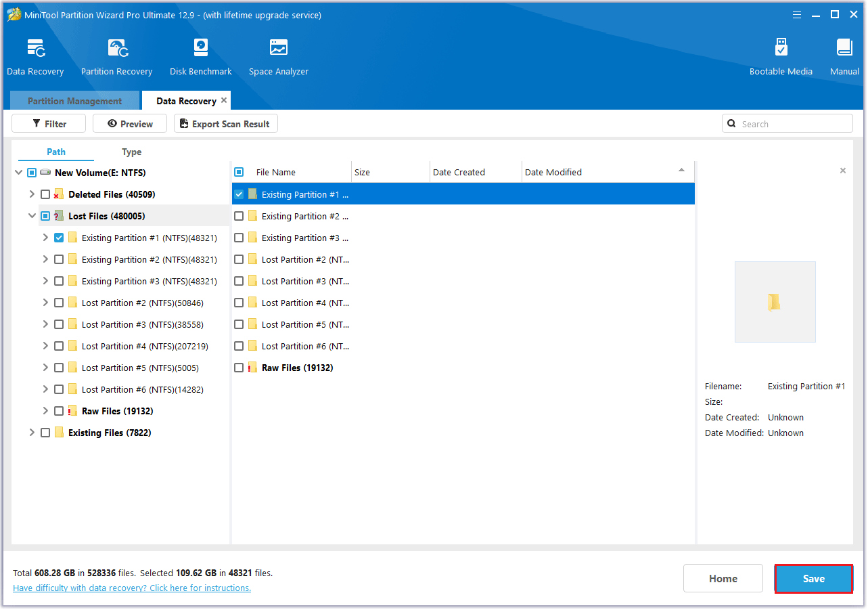
Task: Expand the Deleted Files node
Action: point(32,194)
